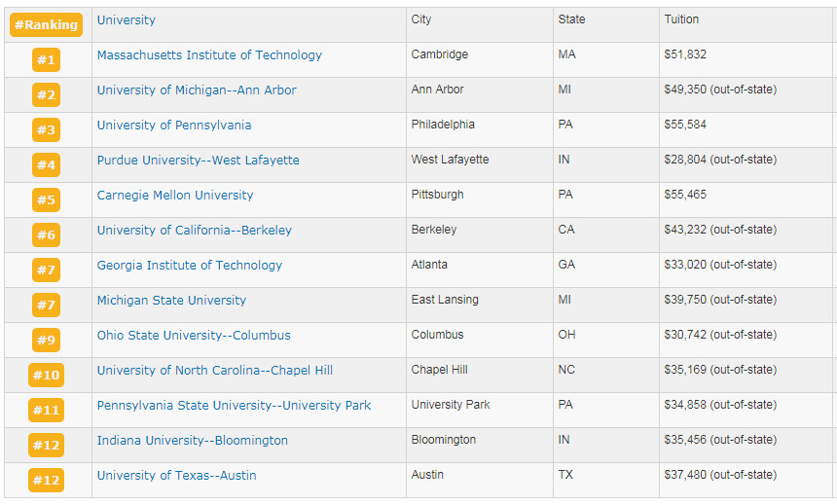Open Ohio State University--Columbus link
The height and width of the screenshot is (504, 837).
tap(194, 336)
